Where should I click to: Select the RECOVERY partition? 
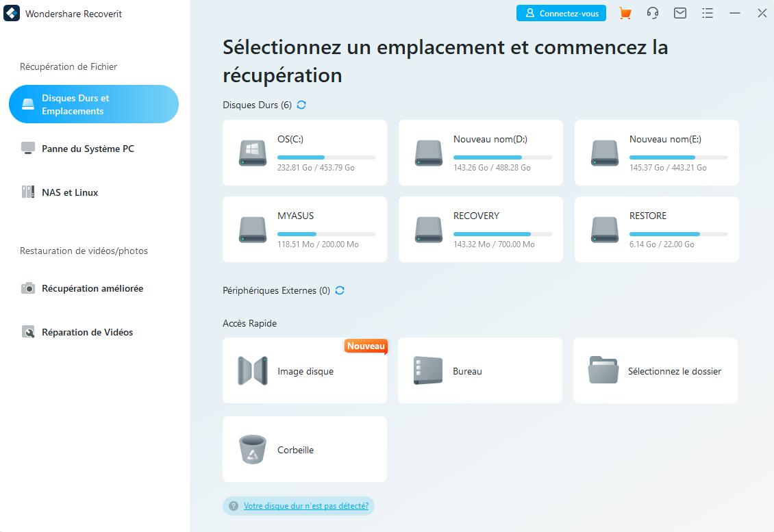click(480, 229)
